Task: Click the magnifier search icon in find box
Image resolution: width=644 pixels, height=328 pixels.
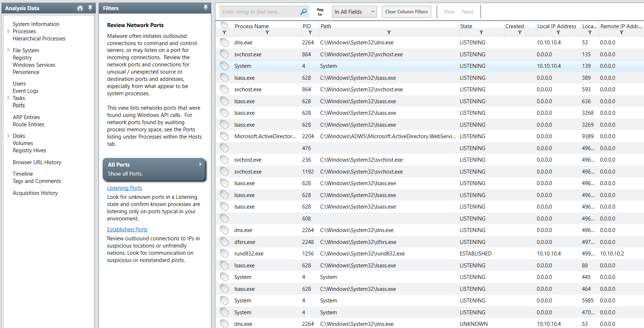Action: 303,12
